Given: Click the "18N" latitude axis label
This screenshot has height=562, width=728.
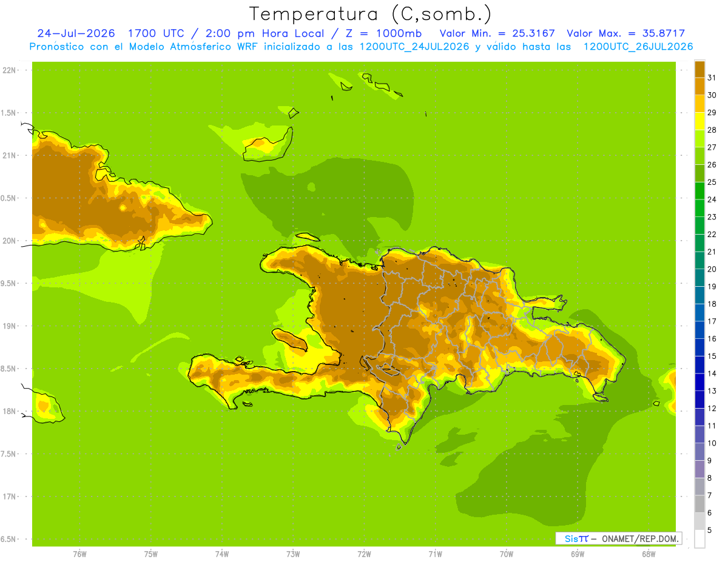Looking at the screenshot, I should 9,411.
